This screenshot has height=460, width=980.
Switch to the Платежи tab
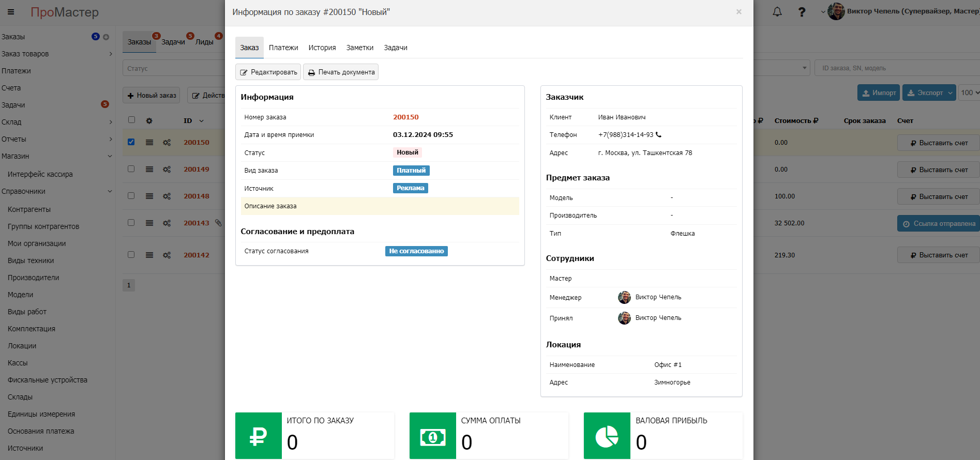tap(283, 48)
